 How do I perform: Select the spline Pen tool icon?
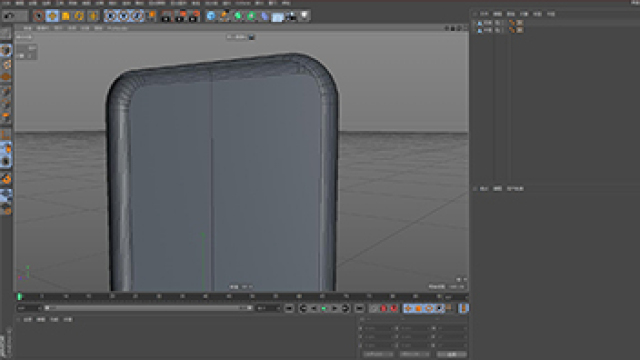click(x=224, y=16)
